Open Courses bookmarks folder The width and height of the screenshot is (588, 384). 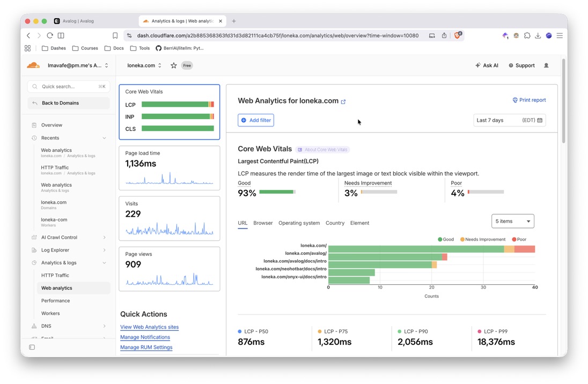[85, 48]
